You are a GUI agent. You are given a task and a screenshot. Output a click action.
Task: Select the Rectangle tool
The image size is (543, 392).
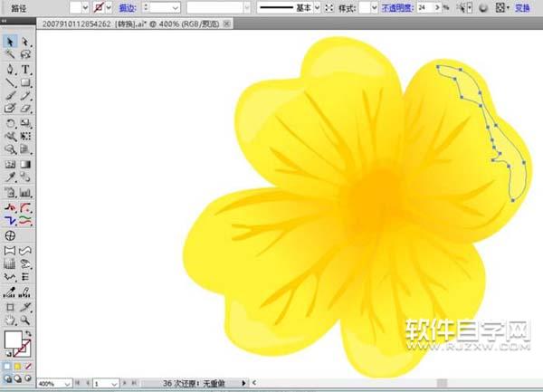(26, 82)
